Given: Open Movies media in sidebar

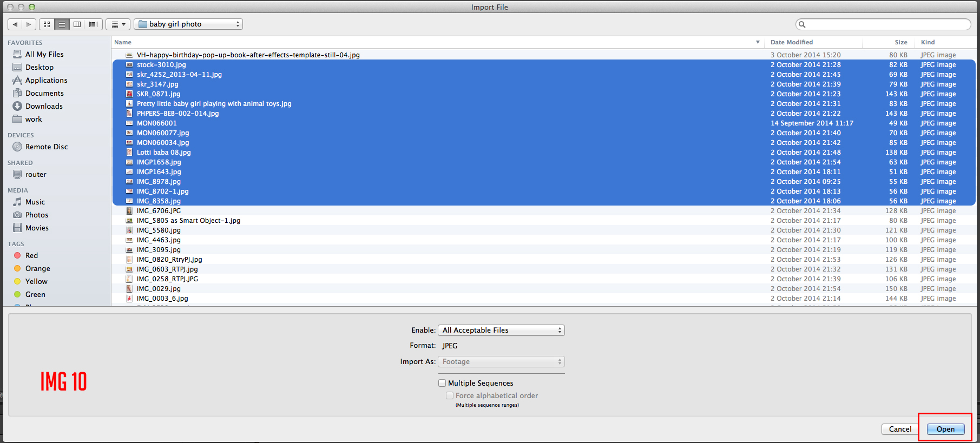Looking at the screenshot, I should (37, 228).
